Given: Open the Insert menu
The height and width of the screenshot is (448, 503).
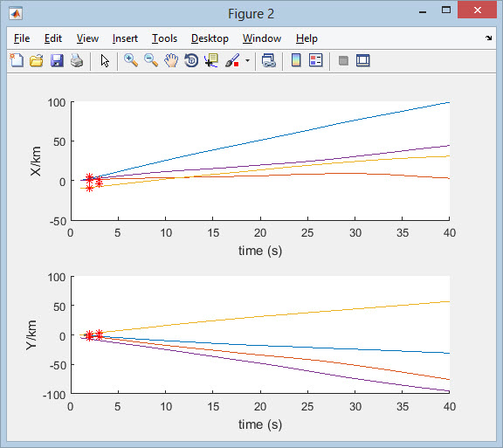Looking at the screenshot, I should coord(125,38).
